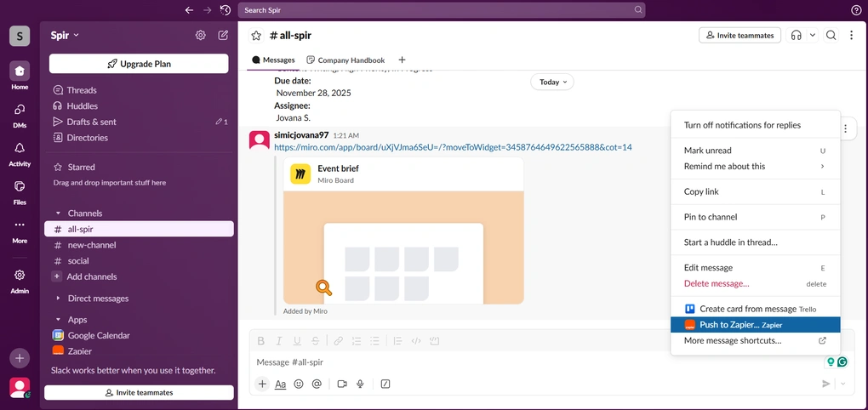Click the Spir workspace S avatar
The image size is (868, 410).
[20, 36]
